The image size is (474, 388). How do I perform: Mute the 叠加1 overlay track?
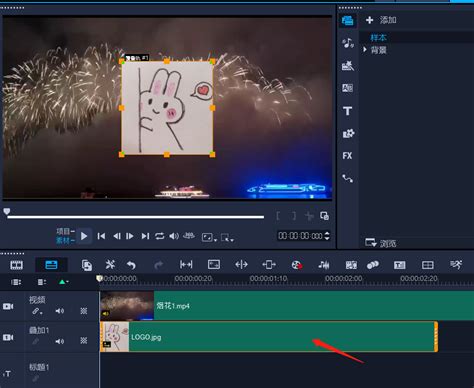tap(60, 341)
